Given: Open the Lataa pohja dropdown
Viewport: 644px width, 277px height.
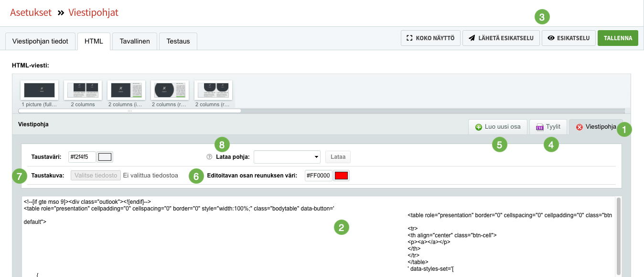Looking at the screenshot, I should tap(287, 156).
